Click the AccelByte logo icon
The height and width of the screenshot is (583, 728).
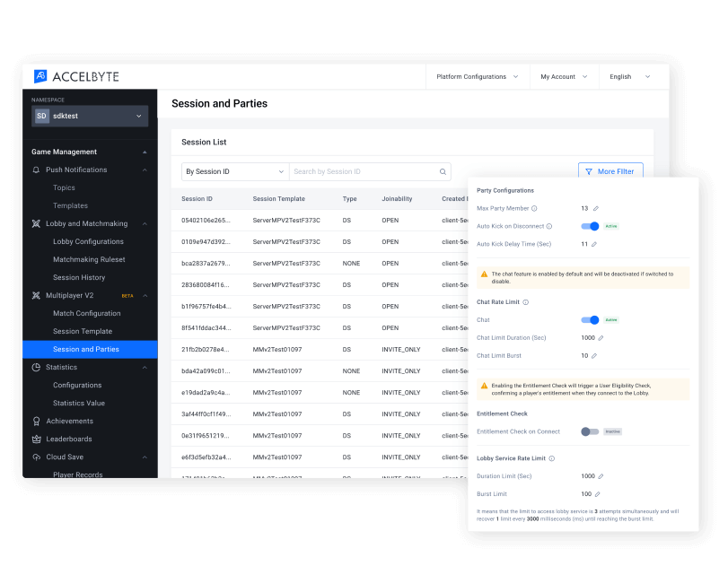(x=41, y=76)
